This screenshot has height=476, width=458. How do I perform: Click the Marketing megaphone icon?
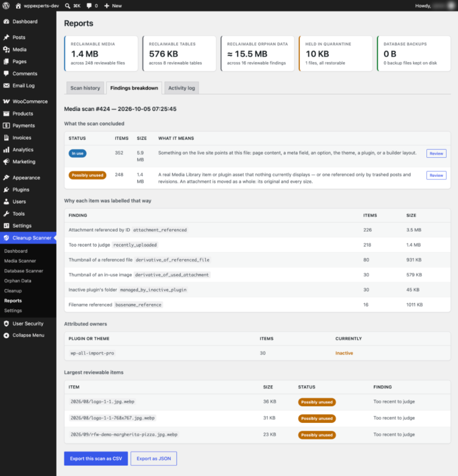pos(7,162)
